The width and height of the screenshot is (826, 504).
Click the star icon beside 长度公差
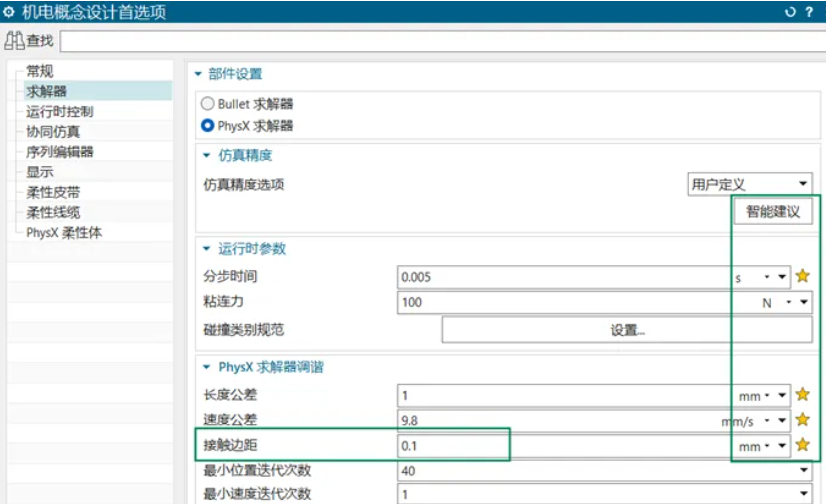tap(802, 394)
